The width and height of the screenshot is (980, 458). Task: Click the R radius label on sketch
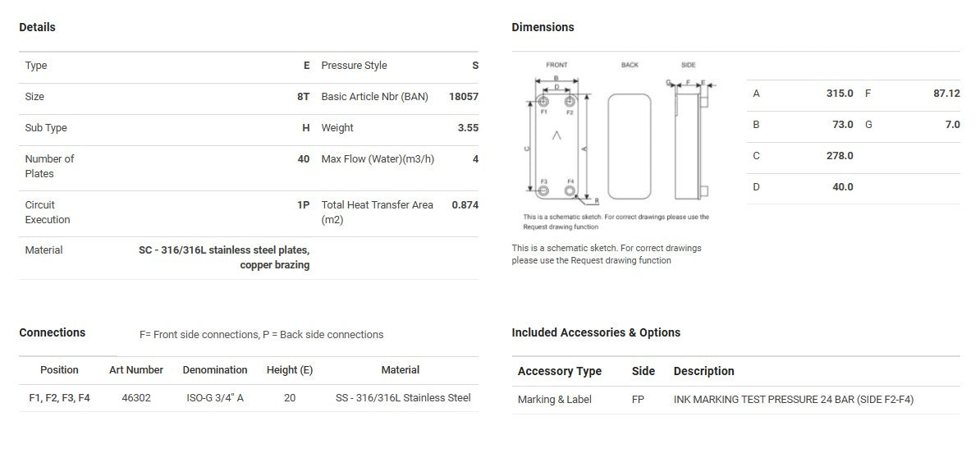tap(596, 200)
